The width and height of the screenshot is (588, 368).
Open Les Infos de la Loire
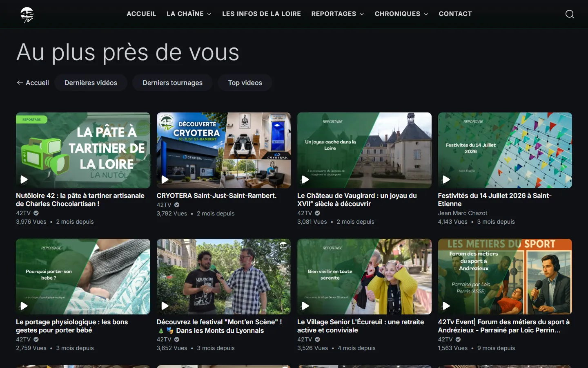(261, 14)
